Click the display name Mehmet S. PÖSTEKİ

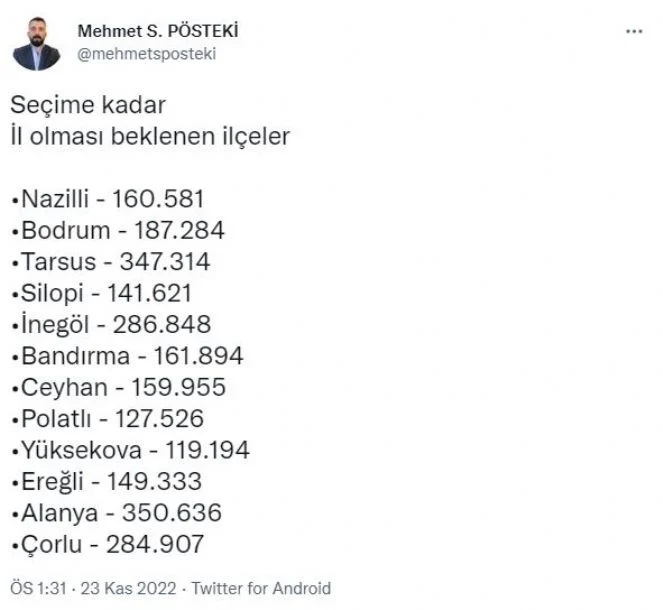(x=158, y=31)
